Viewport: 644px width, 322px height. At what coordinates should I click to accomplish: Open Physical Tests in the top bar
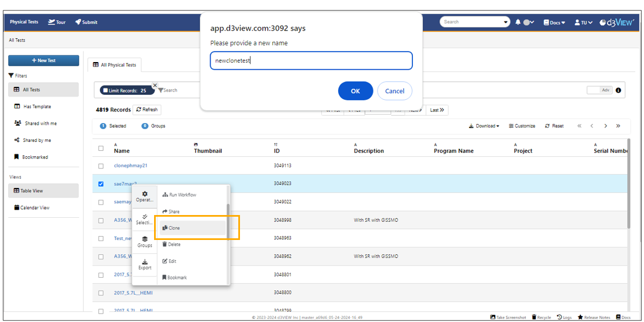(x=24, y=22)
